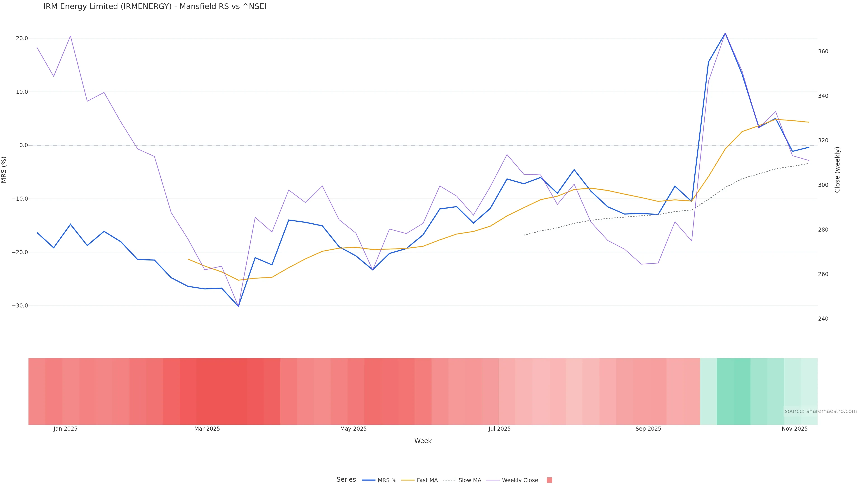Select the IRM Energy chart title
The height and width of the screenshot is (488, 868).
155,6
